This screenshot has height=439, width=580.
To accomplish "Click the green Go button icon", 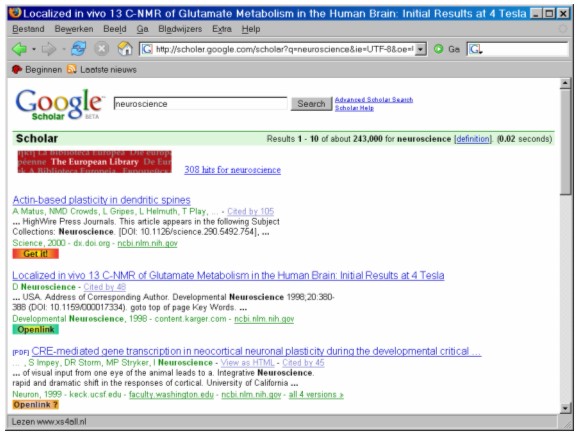I will coord(438,49).
